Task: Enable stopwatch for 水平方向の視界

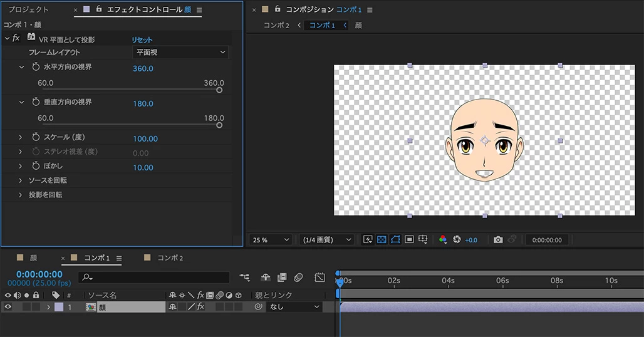Action: (x=36, y=66)
